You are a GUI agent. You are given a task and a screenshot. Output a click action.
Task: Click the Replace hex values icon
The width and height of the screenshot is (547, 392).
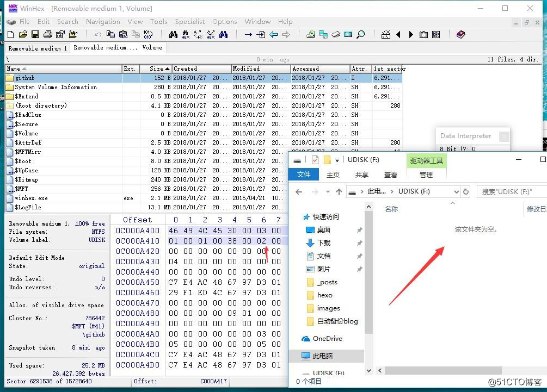[211, 34]
